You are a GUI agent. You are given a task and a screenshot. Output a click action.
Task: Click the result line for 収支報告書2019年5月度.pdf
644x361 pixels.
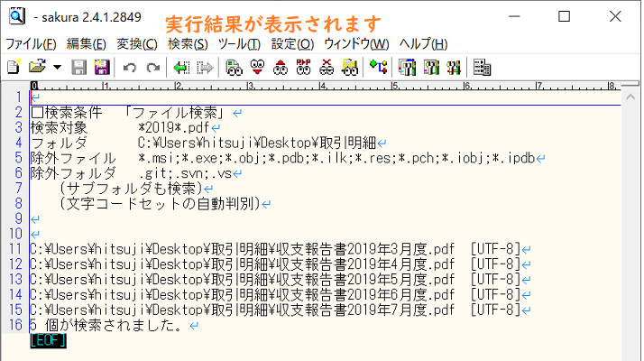coord(281,279)
